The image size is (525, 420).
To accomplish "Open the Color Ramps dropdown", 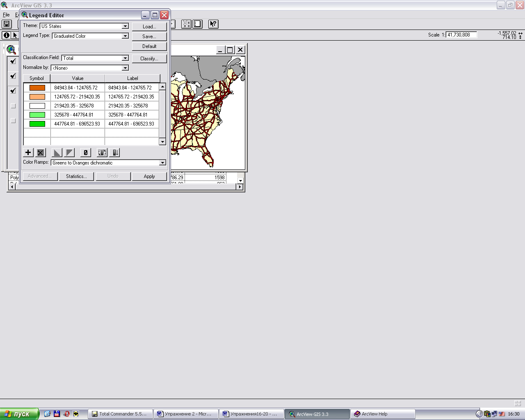I will point(162,163).
